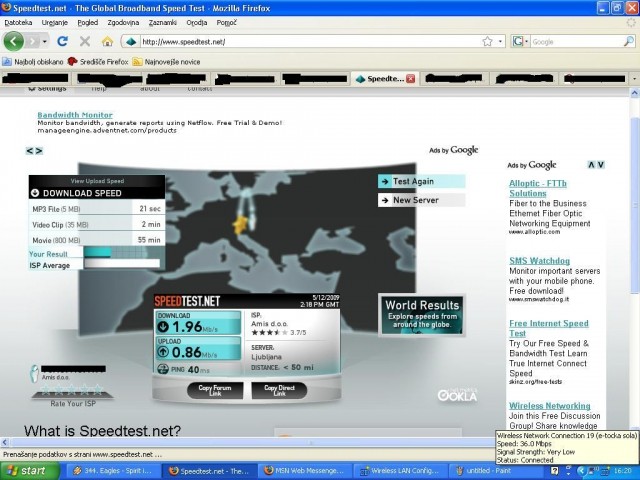Click the Speedtest.net taskbar button
Viewport: 640px width, 480px height.
click(x=209, y=471)
